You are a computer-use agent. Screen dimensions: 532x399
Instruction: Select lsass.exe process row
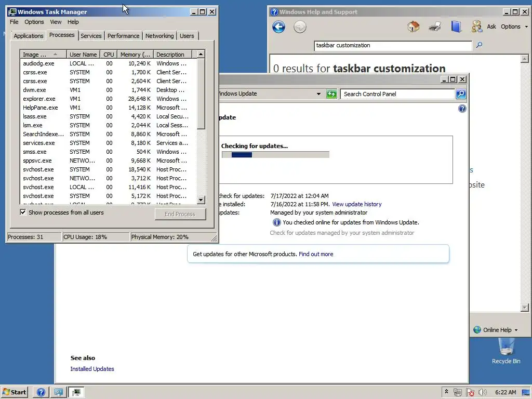tap(108, 116)
